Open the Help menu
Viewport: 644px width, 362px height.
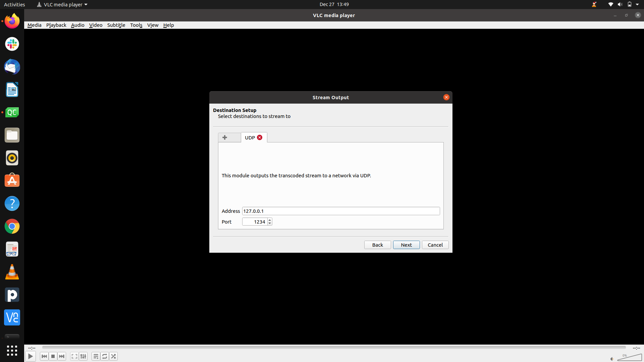pyautogui.click(x=168, y=25)
